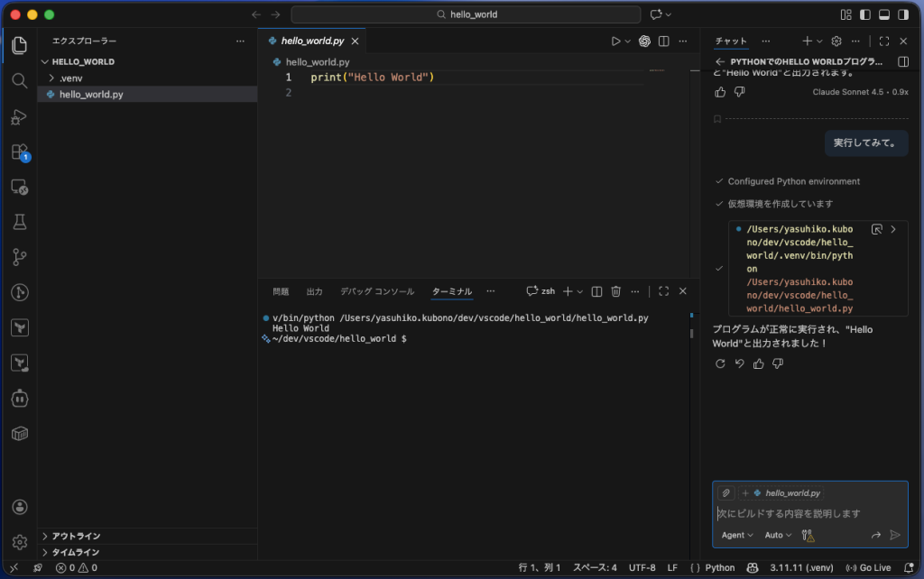The height and width of the screenshot is (579, 924).
Task: Click the thumbs up on final response
Action: [758, 363]
